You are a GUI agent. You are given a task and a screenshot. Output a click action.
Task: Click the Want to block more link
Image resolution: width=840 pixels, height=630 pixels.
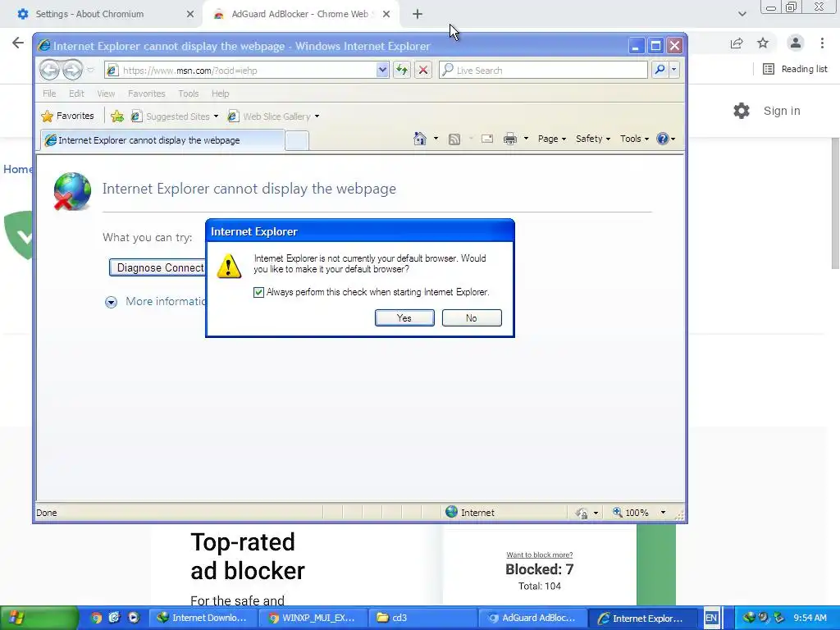pyautogui.click(x=540, y=555)
